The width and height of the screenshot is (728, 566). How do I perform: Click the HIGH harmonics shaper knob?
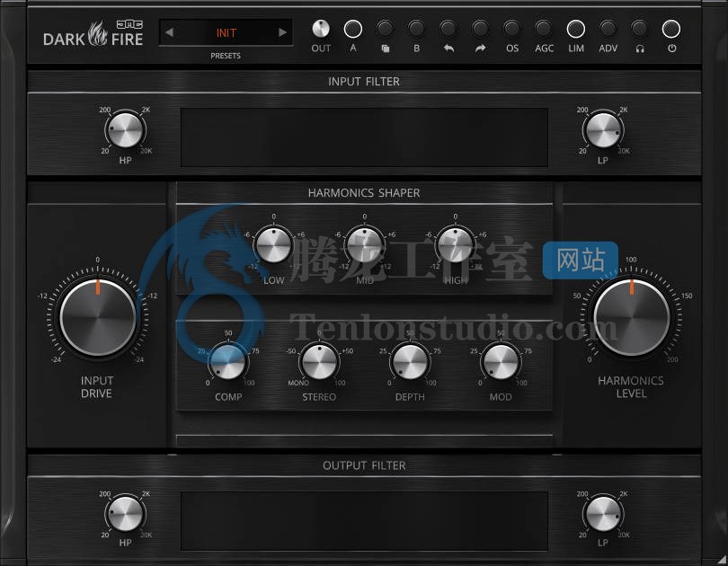point(456,245)
